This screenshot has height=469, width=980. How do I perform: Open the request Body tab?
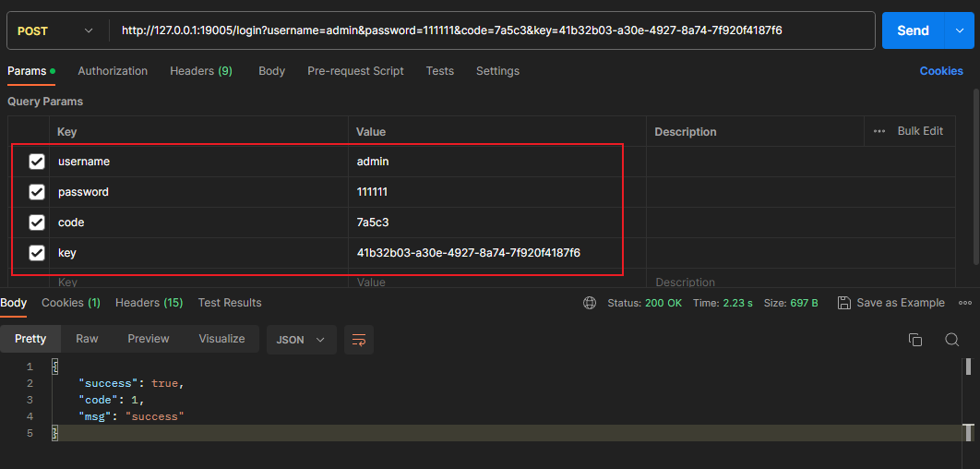[x=272, y=71]
